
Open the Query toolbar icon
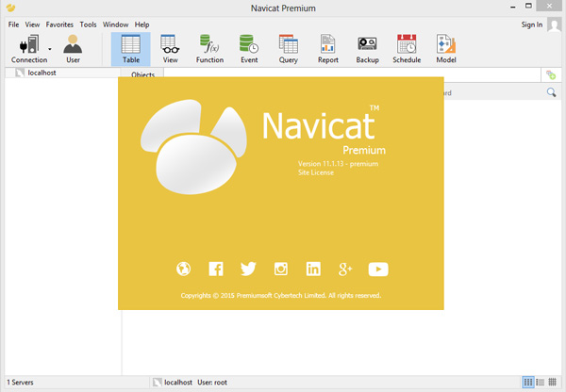289,49
